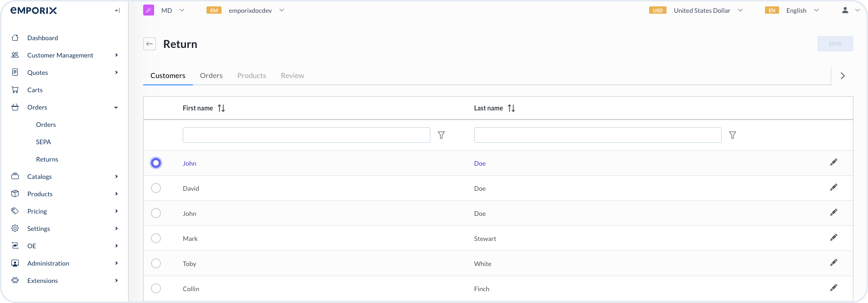
Task: Collapse the sidebar with the arrow icon
Action: [117, 10]
